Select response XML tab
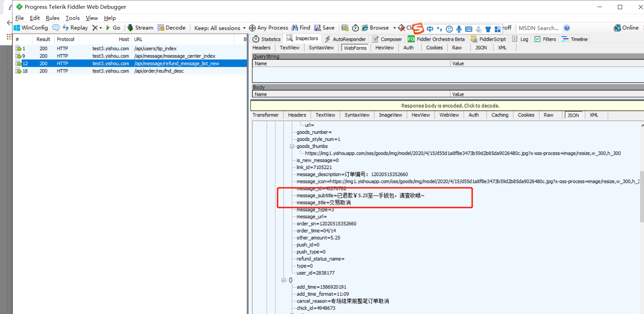Viewport: 644px width, 314px height. (x=594, y=115)
